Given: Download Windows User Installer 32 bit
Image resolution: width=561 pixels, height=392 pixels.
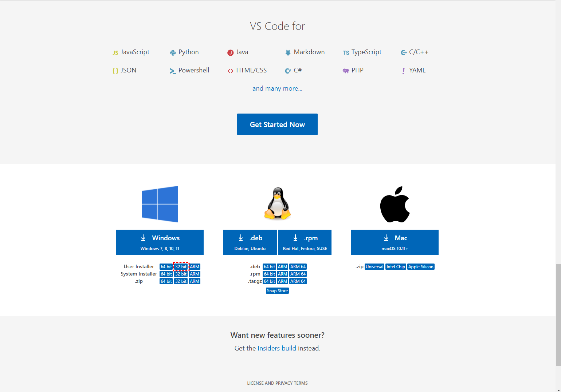Looking at the screenshot, I should tap(181, 267).
